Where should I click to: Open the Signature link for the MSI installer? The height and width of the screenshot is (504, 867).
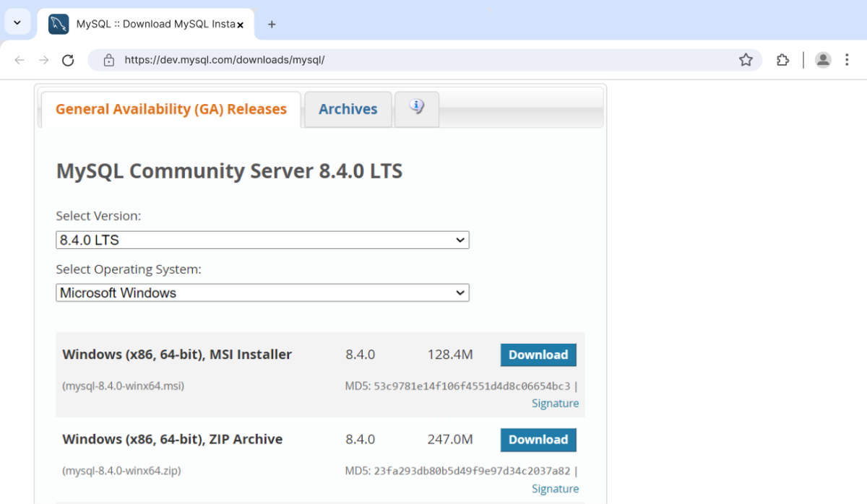555,403
